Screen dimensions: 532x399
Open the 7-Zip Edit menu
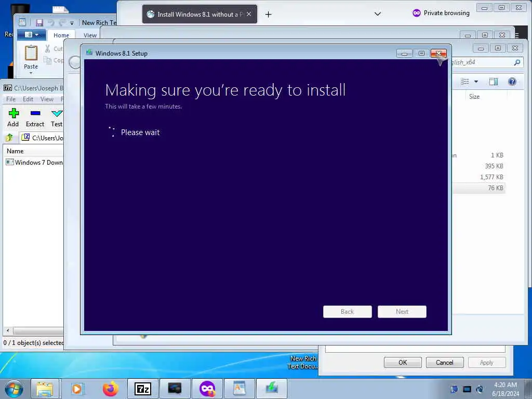click(28, 99)
